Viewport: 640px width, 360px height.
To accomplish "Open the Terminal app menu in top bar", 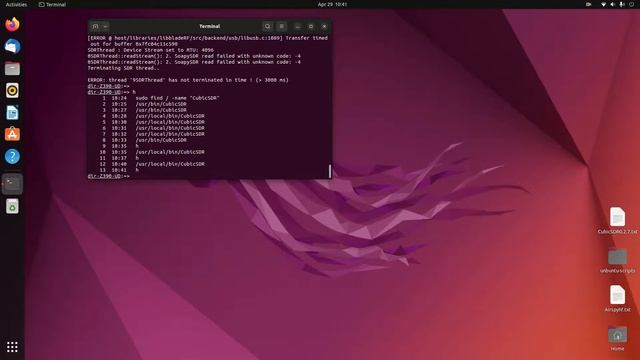I will 52,4.
